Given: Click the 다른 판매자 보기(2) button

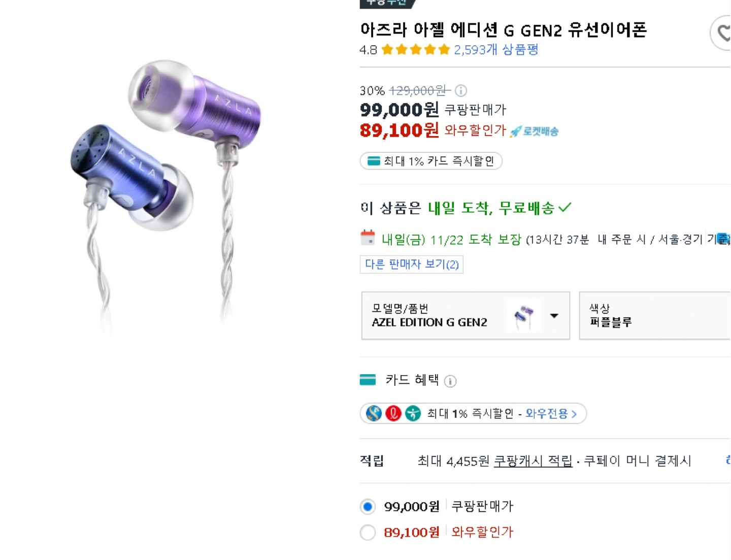Looking at the screenshot, I should (412, 265).
